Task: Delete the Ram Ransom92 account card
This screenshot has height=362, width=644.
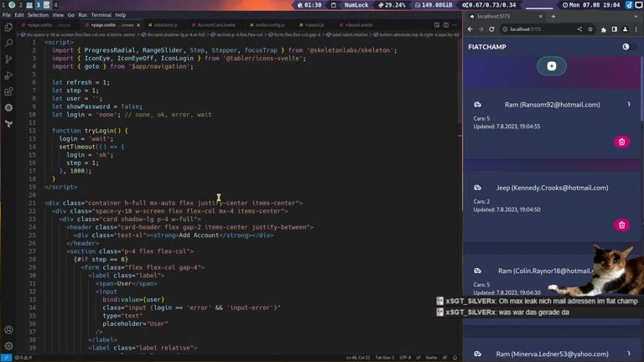Action: coord(621,142)
